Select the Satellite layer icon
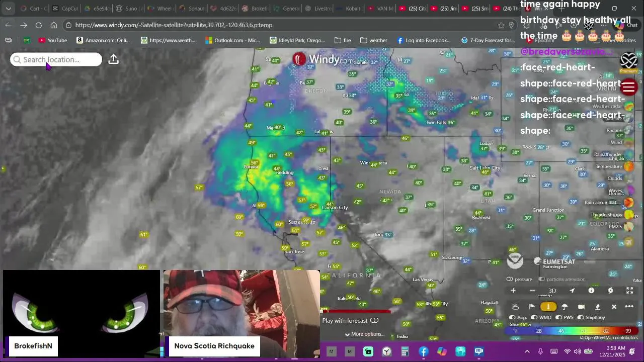The image size is (644, 362). [629, 119]
